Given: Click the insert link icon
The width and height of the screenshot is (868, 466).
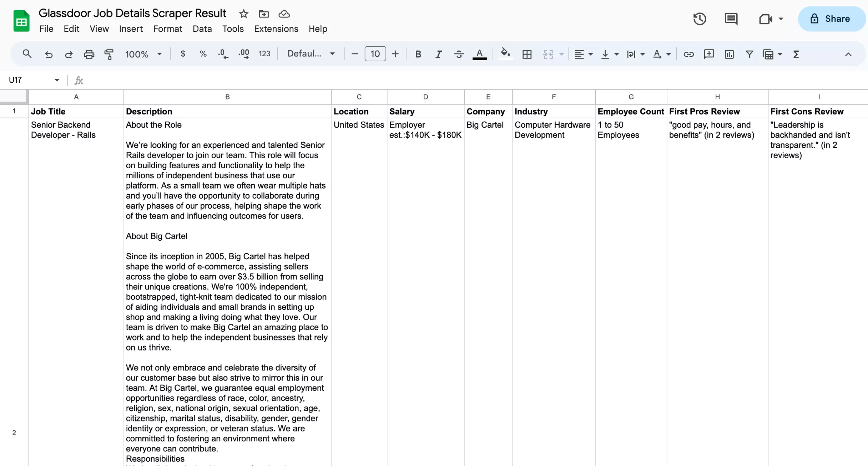Looking at the screenshot, I should pyautogui.click(x=688, y=54).
